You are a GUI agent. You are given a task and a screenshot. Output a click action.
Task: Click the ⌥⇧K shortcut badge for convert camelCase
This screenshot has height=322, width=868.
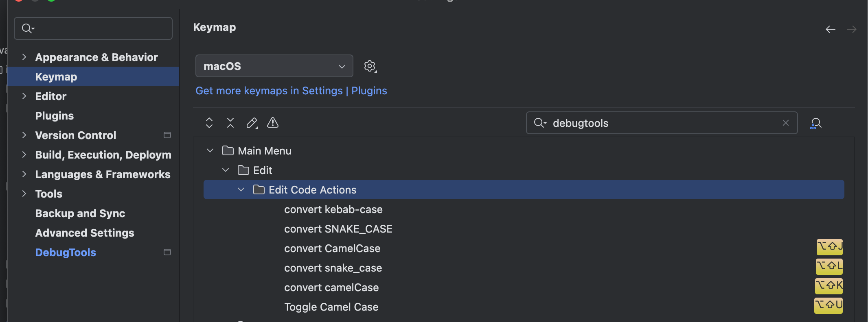click(829, 286)
